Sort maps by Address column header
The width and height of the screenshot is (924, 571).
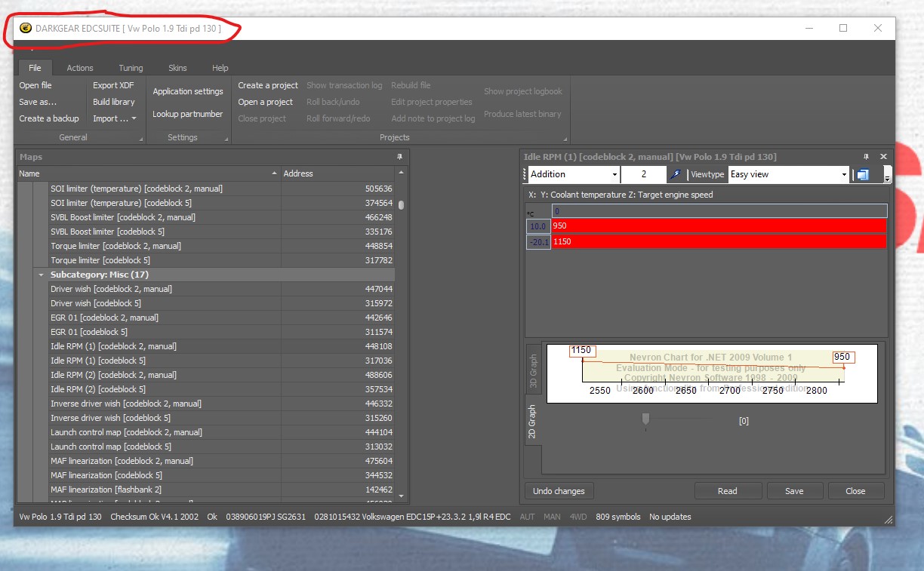pos(337,173)
